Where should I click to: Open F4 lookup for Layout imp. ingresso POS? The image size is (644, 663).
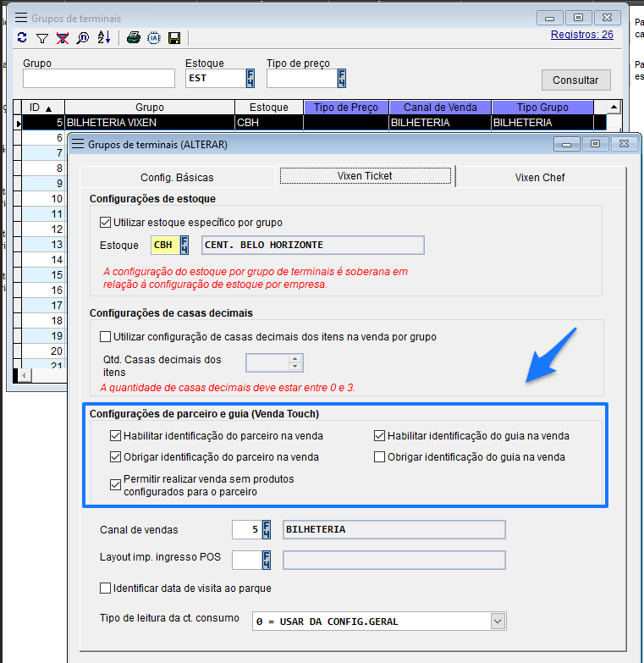[x=267, y=560]
